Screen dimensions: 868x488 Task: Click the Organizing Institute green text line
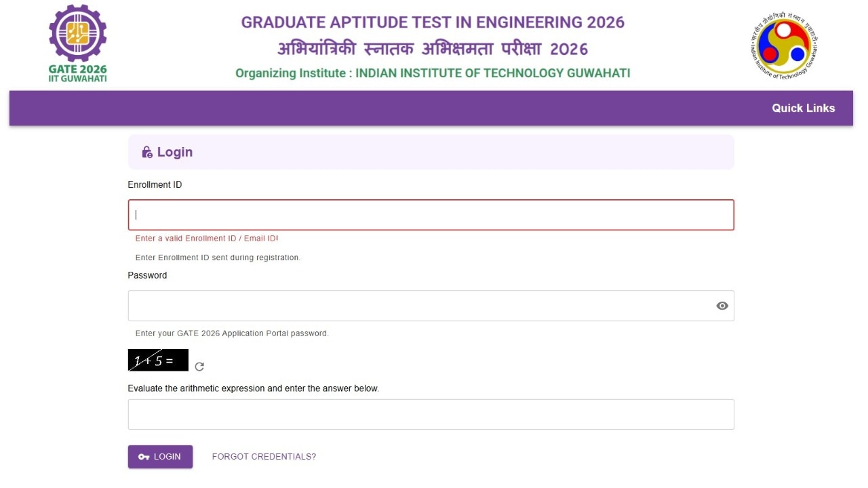click(x=433, y=73)
